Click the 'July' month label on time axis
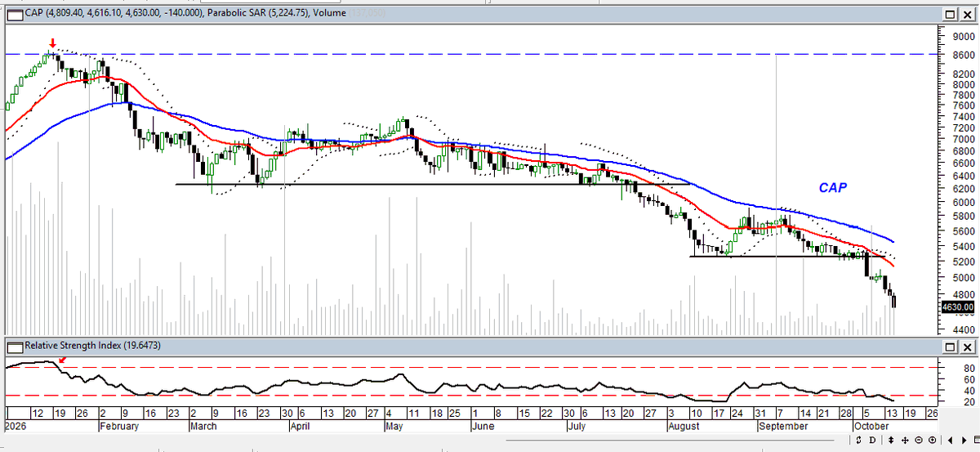Screen dimensions: 980x452 point(577,427)
